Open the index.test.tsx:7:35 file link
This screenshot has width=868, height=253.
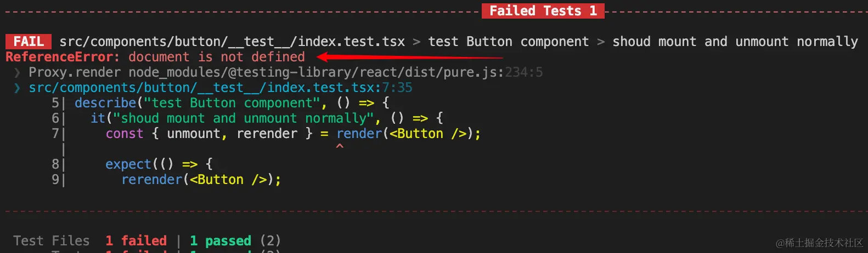point(221,88)
